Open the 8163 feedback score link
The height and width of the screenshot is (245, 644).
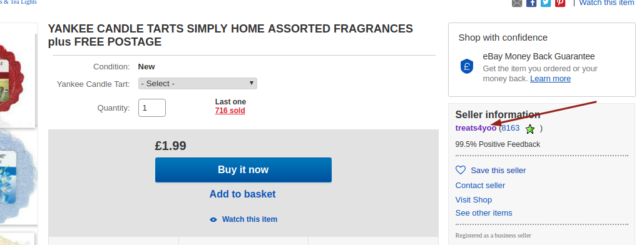[x=511, y=128]
